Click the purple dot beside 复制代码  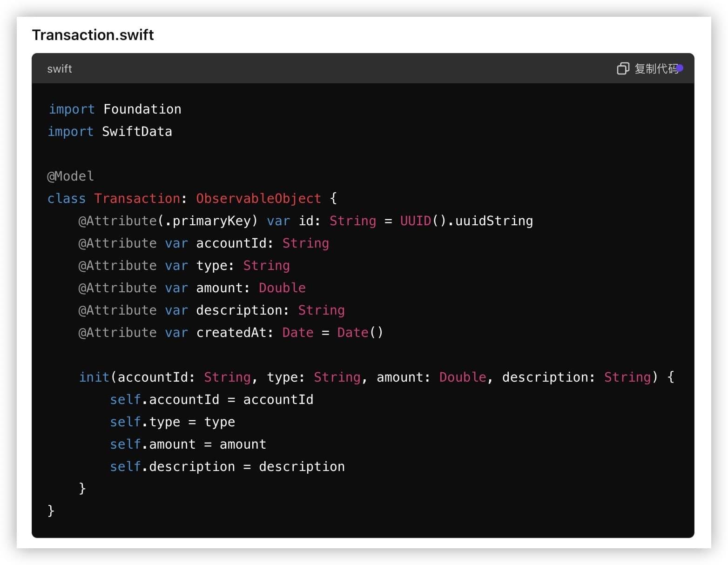click(680, 68)
